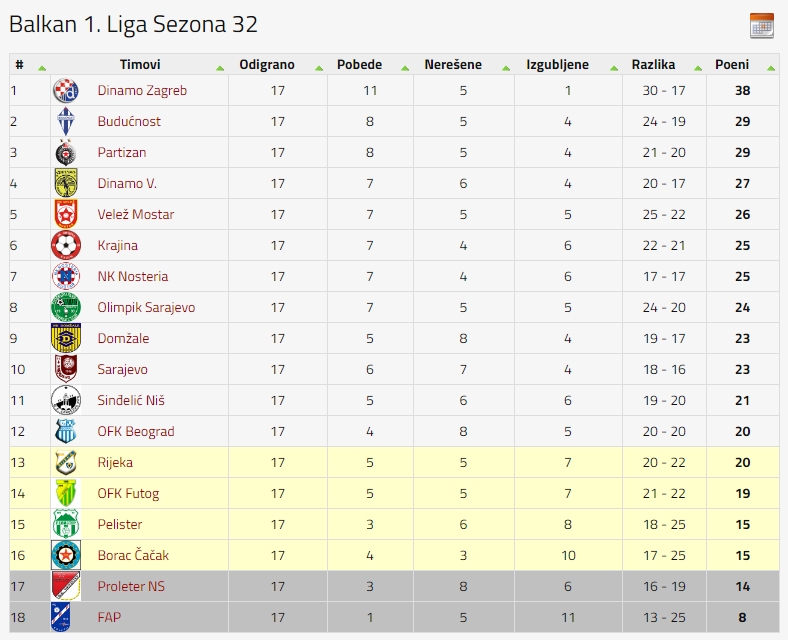Click the Krajina soccer ball crest

(66, 246)
